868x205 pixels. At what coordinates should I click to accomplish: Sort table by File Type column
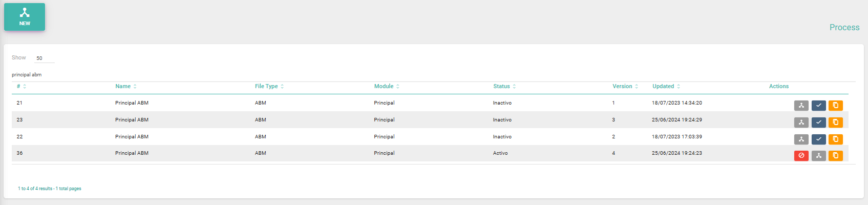(269, 87)
